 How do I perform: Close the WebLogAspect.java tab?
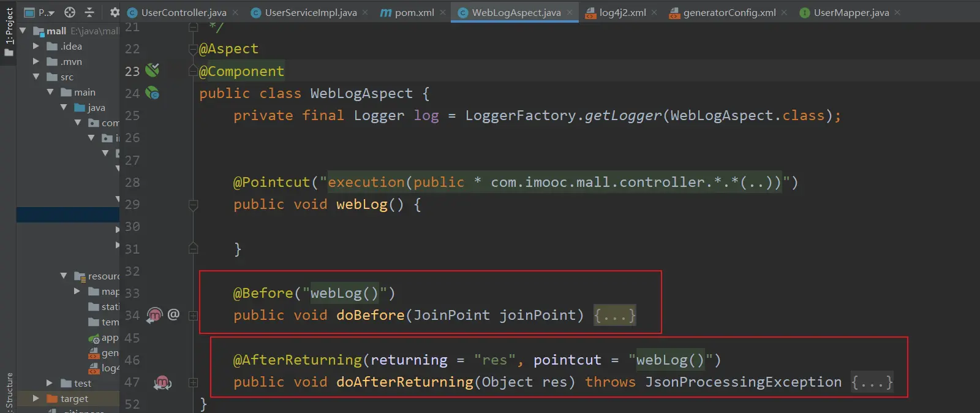pos(570,12)
